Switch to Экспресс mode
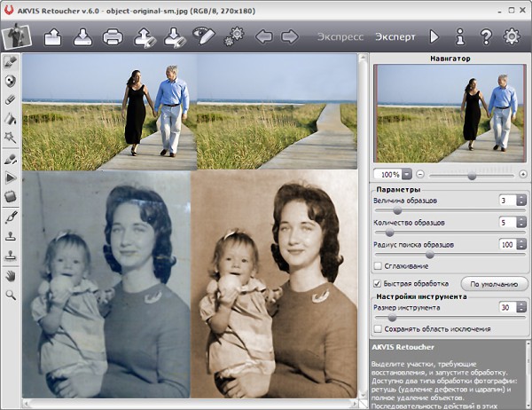This screenshot has width=532, height=410. pos(340,36)
